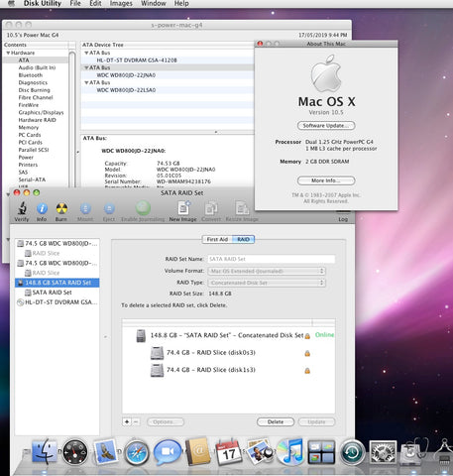Open the Edit menu

coord(95,3)
